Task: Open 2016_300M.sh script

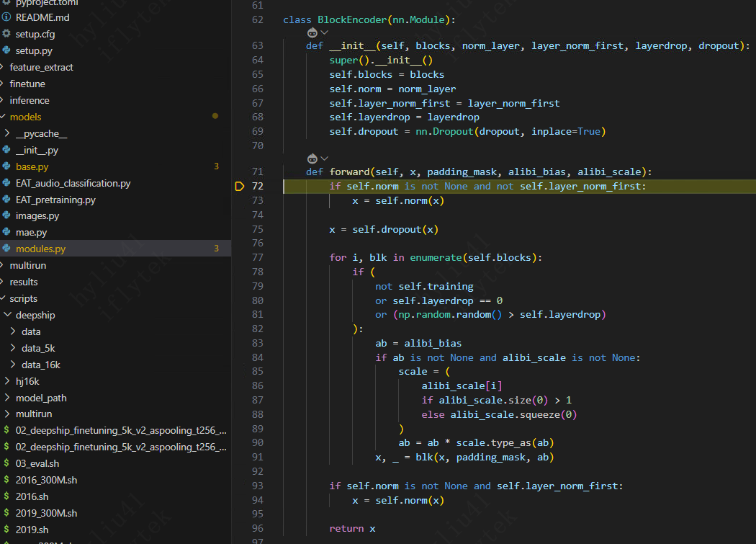Action: coord(46,480)
